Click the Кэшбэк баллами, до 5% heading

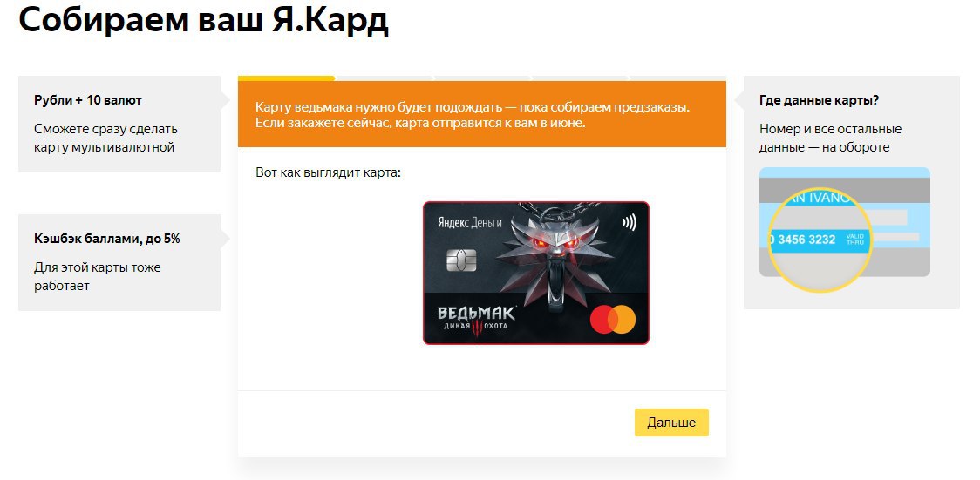(107, 239)
